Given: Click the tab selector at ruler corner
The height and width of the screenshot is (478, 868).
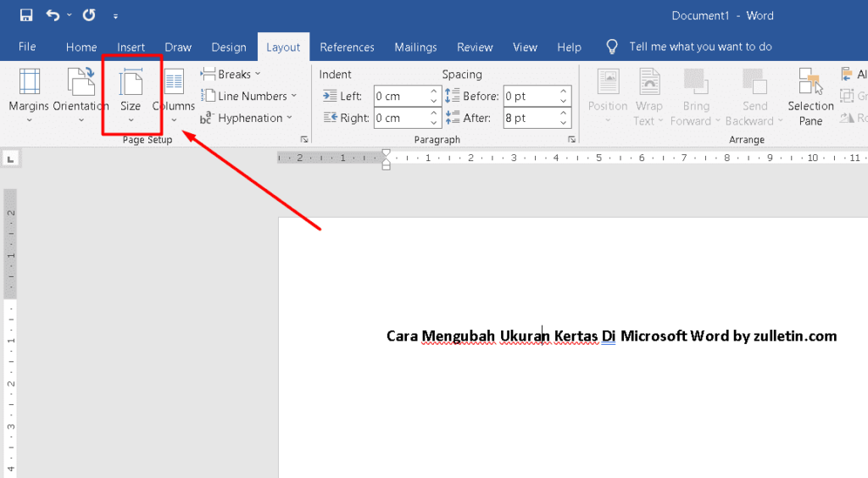Looking at the screenshot, I should (x=10, y=158).
